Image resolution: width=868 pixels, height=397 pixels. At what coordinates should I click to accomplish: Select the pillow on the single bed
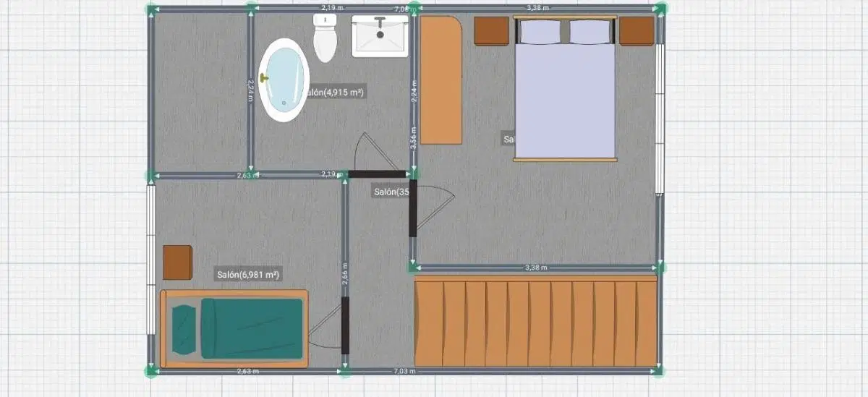coord(184,329)
